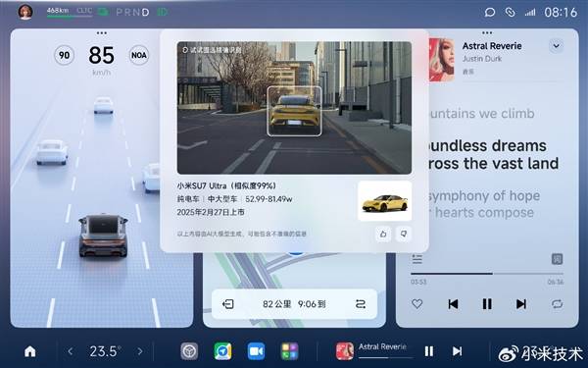Image resolution: width=588 pixels, height=368 pixels.
Task: Tap the thumbs up feedback icon
Action: 383,234
